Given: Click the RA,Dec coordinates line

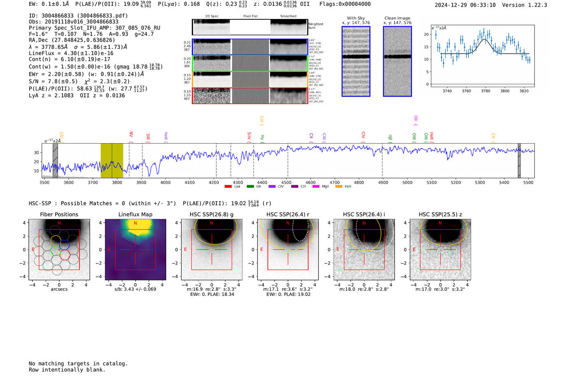Looking at the screenshot, I should tap(72, 40).
